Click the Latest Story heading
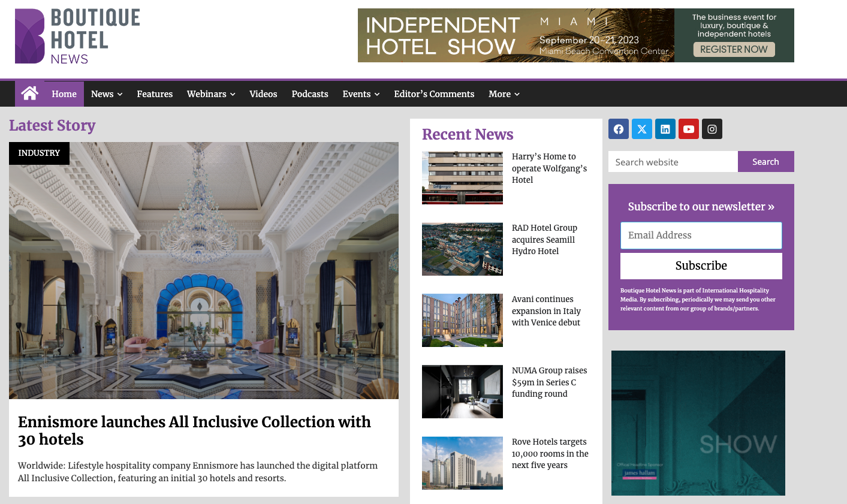This screenshot has width=847, height=504. (x=52, y=125)
